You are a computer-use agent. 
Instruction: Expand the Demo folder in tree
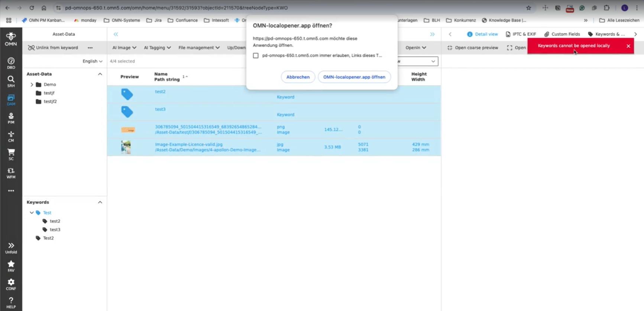click(x=32, y=85)
